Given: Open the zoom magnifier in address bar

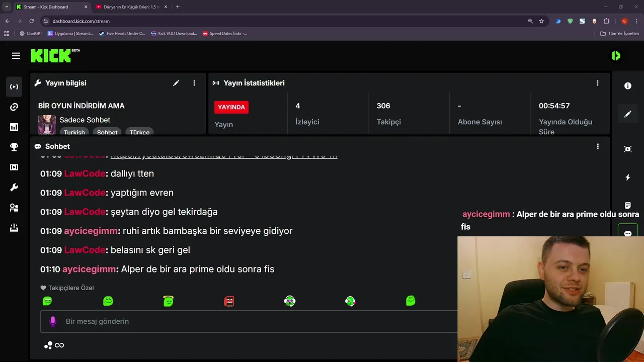Looking at the screenshot, I should coord(530,21).
